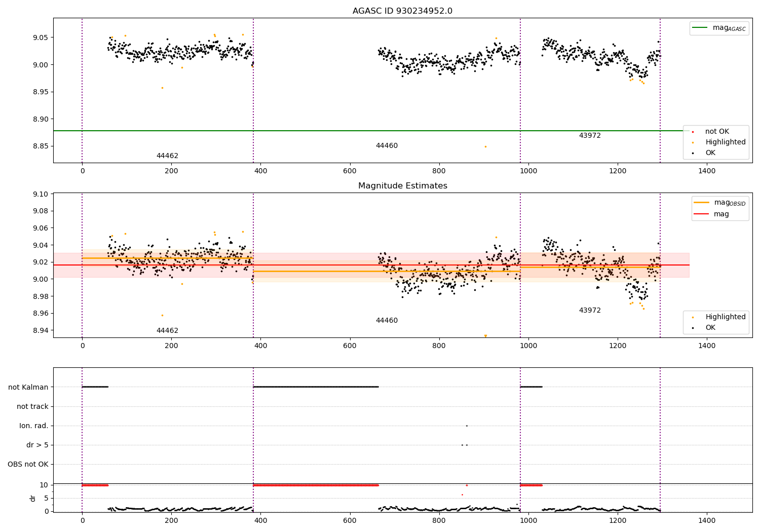Click "Highlighted" legend entry in Magnitude Estimates plot
Image resolution: width=760 pixels, height=532 pixels.
click(726, 317)
